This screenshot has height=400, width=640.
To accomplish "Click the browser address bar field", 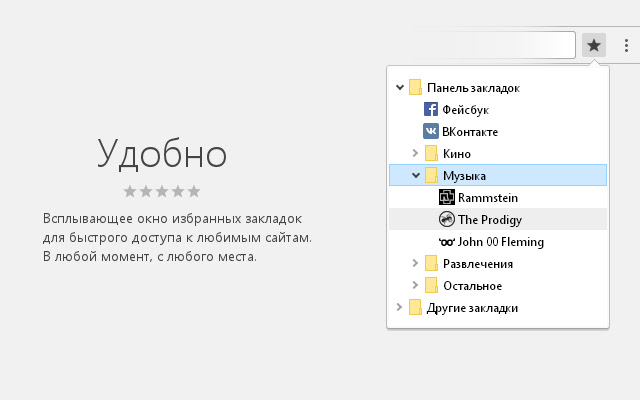I will click(x=496, y=45).
